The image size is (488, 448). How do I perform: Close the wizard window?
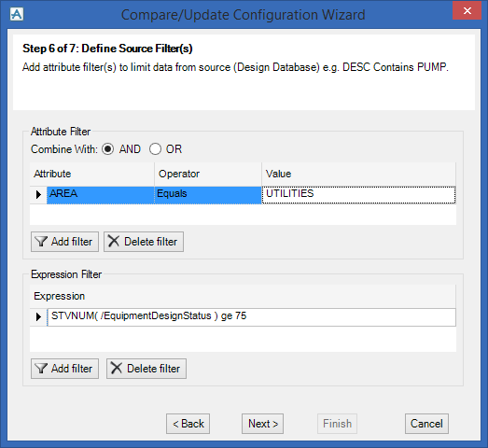coord(467,11)
